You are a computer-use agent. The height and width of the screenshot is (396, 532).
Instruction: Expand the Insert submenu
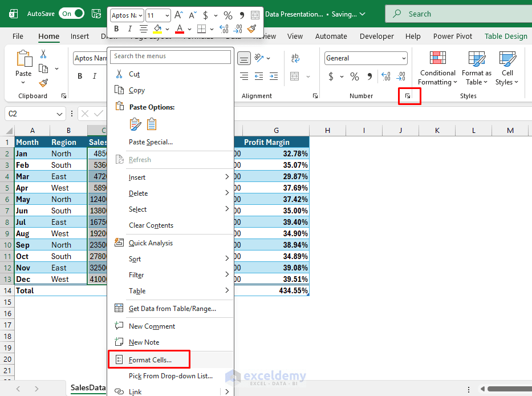point(170,177)
